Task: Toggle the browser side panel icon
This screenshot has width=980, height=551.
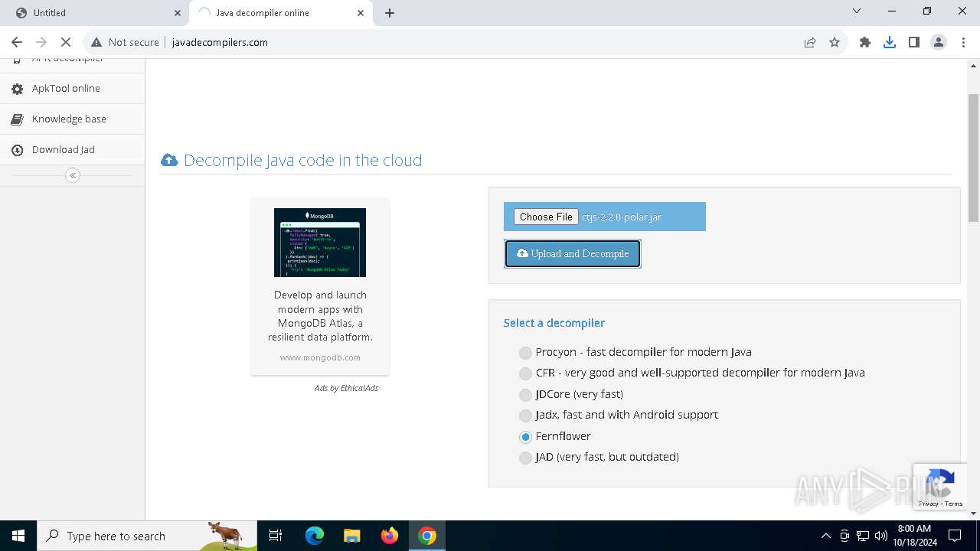Action: click(914, 42)
